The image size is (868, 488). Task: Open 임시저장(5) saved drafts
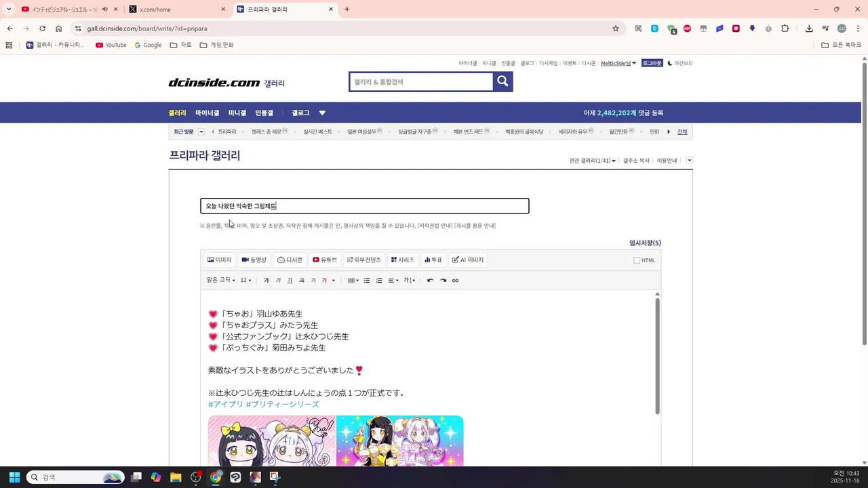click(645, 243)
